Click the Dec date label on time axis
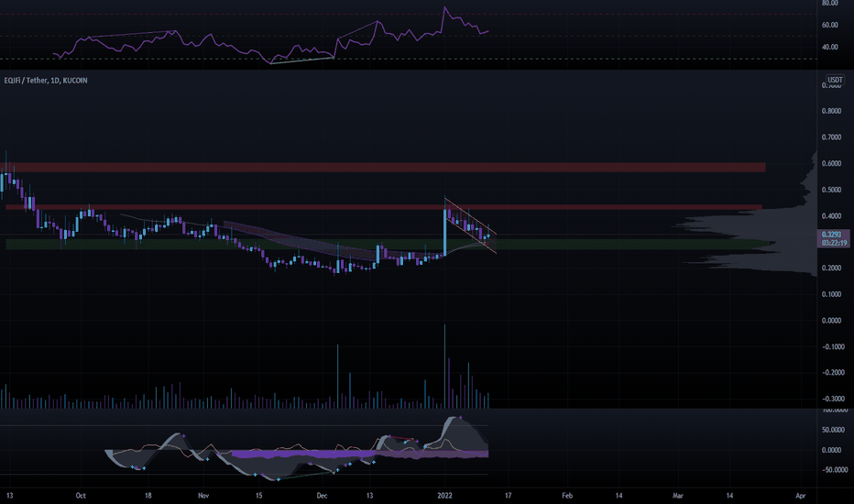854x504 pixels. 322,495
